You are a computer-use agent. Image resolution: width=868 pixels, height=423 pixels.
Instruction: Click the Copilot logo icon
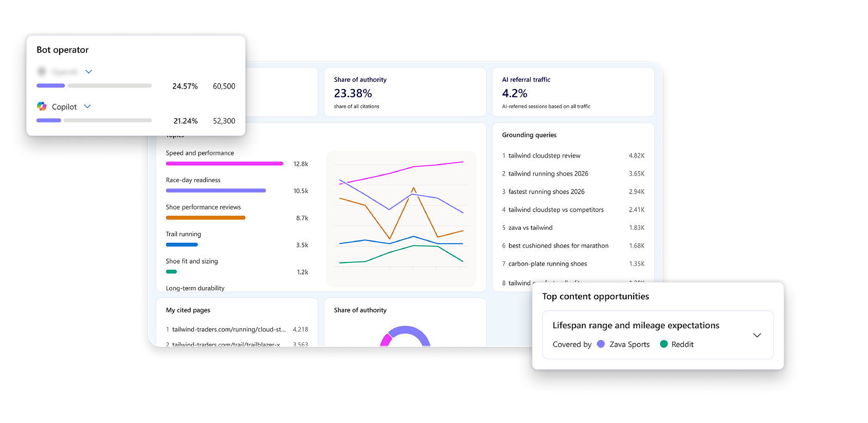pyautogui.click(x=42, y=107)
